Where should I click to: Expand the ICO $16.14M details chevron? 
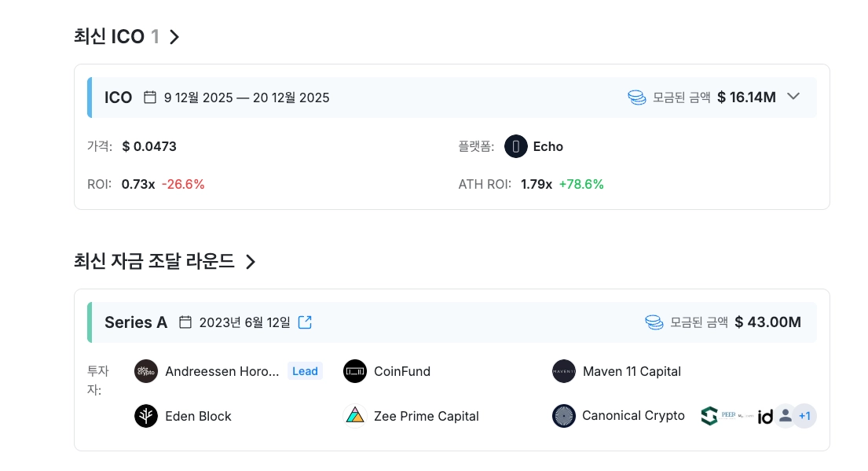793,97
